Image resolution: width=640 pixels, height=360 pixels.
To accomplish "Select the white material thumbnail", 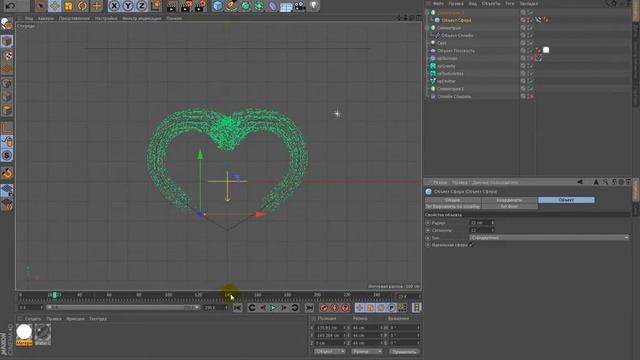I will (x=24, y=332).
